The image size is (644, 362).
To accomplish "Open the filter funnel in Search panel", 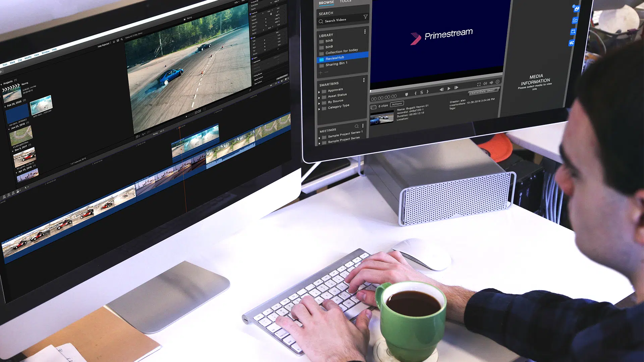I will click(x=365, y=17).
